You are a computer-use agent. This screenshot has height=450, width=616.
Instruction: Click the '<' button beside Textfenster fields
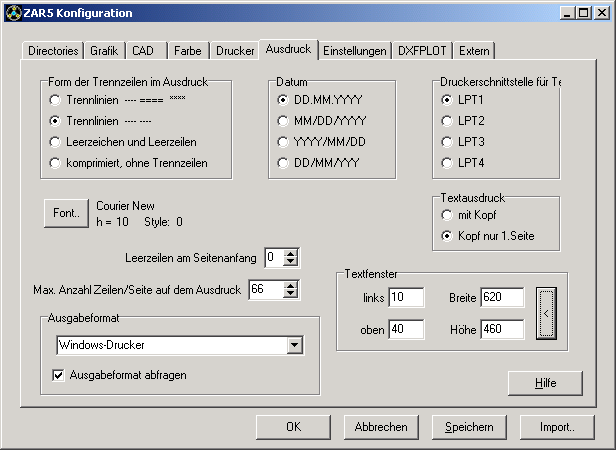tap(545, 313)
